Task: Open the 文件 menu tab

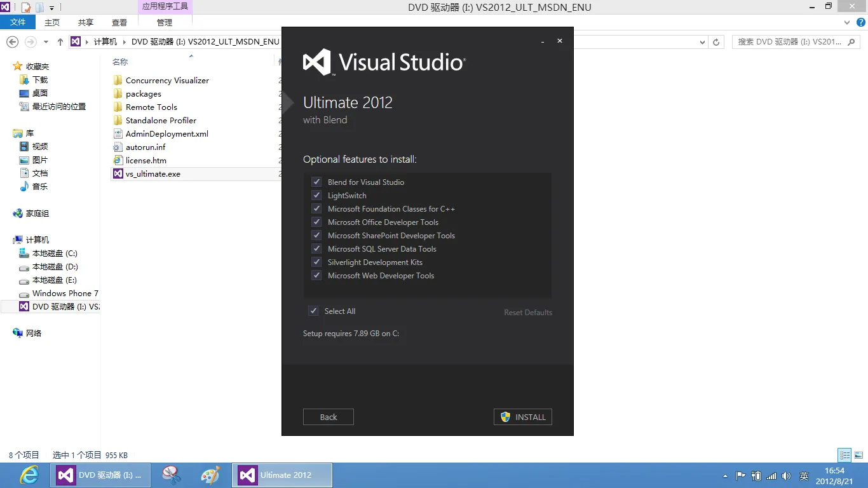Action: coord(18,22)
